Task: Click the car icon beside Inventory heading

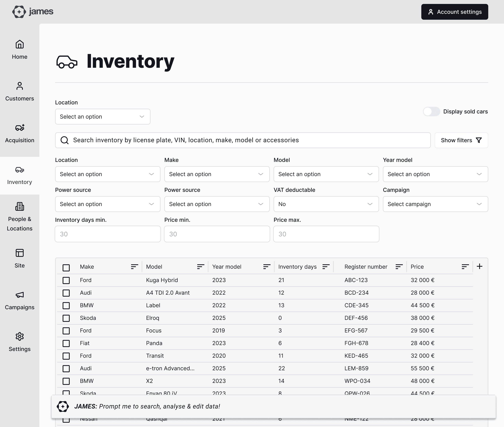Action: click(x=67, y=62)
